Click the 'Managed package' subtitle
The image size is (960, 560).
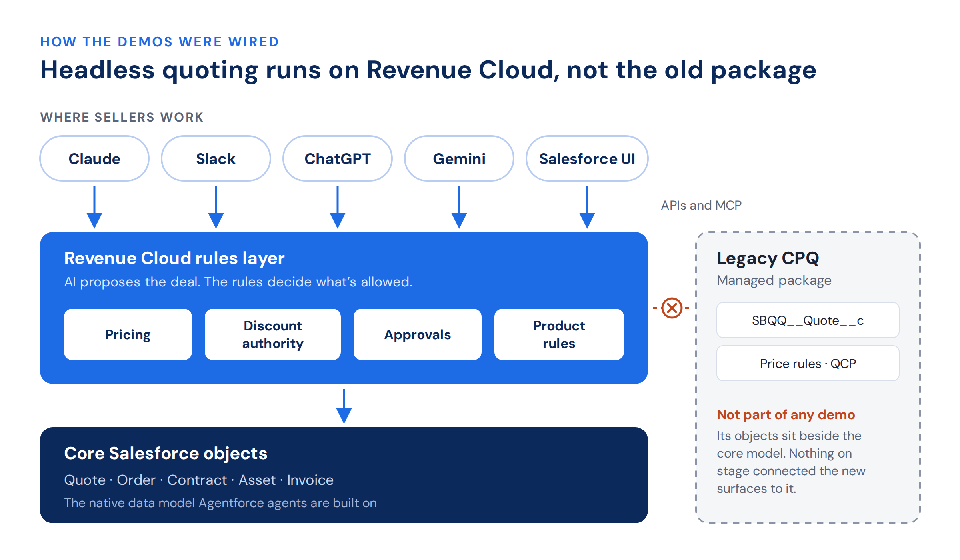(x=774, y=280)
